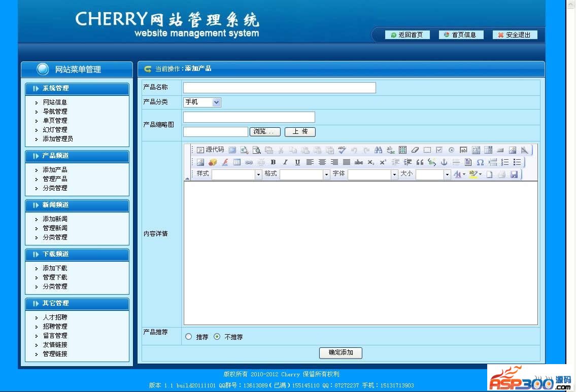Image resolution: width=576 pixels, height=392 pixels.
Task: Collapse the 新闻频道 menu section
Action: coord(77,205)
